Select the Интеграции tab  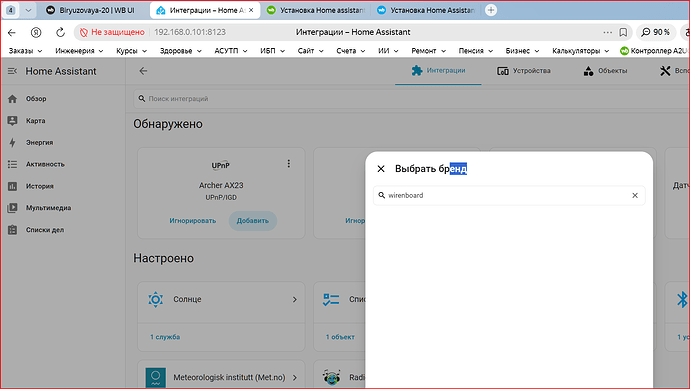438,70
